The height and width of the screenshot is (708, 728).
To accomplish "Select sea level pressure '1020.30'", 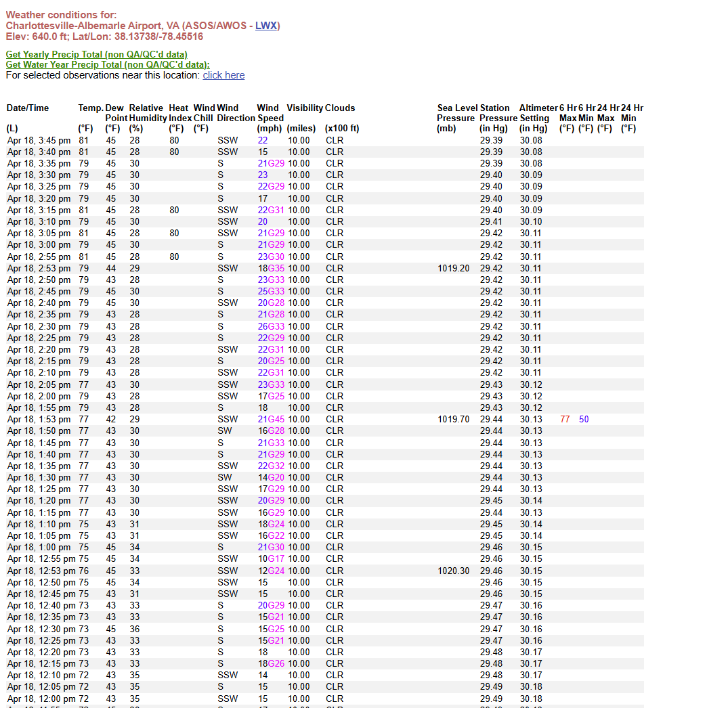I will (x=454, y=571).
